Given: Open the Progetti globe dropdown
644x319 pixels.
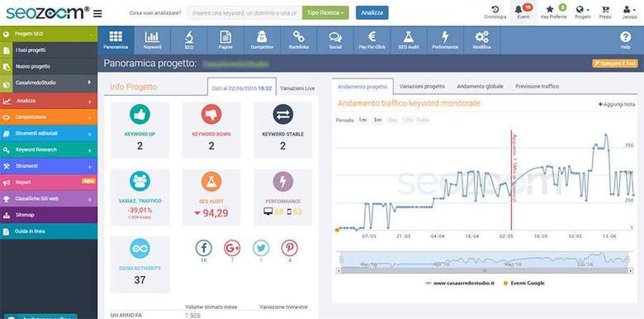Looking at the screenshot, I should pos(582,12).
